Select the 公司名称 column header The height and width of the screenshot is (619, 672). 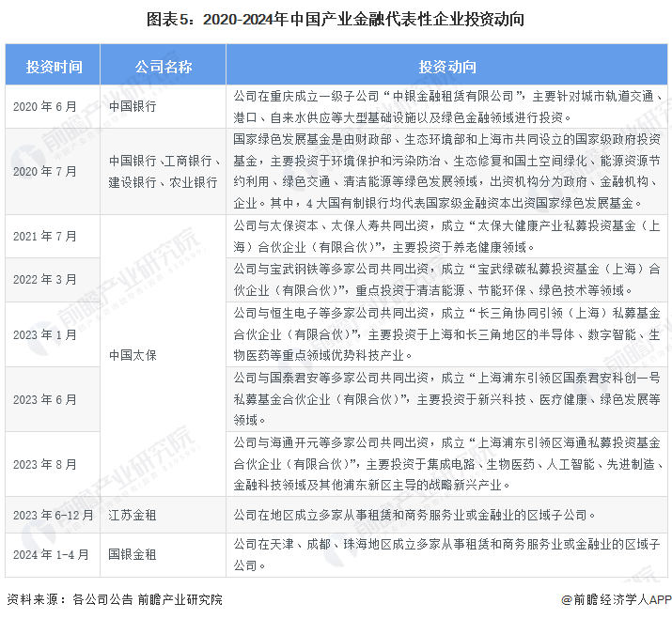pyautogui.click(x=163, y=65)
